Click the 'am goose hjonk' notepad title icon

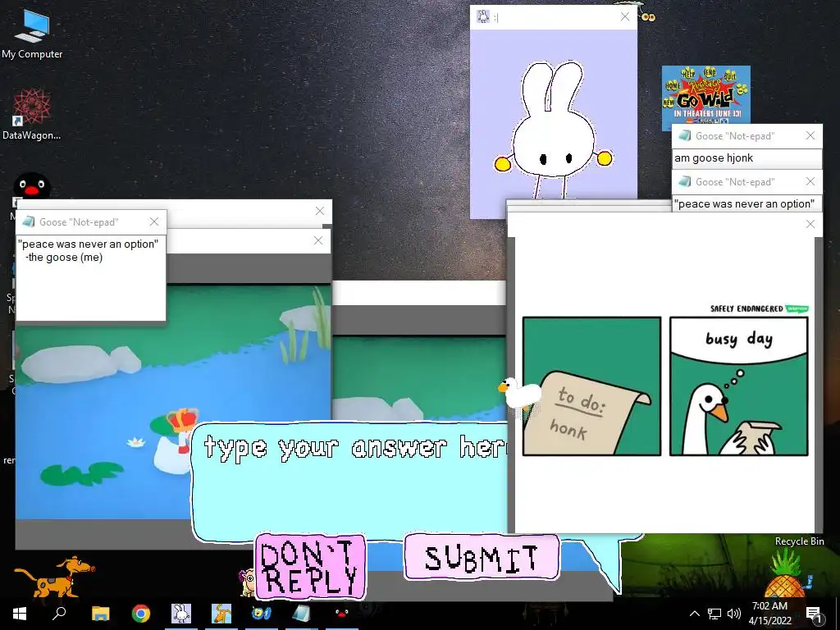point(685,135)
